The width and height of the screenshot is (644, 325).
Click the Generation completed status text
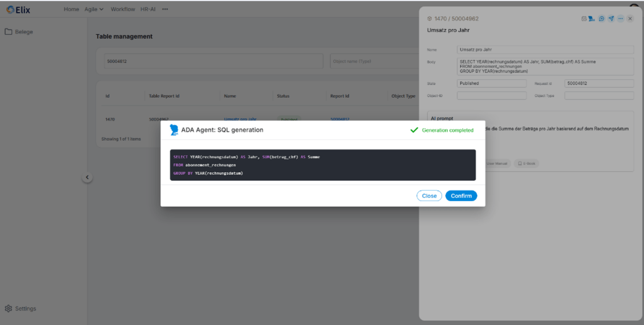pyautogui.click(x=447, y=130)
